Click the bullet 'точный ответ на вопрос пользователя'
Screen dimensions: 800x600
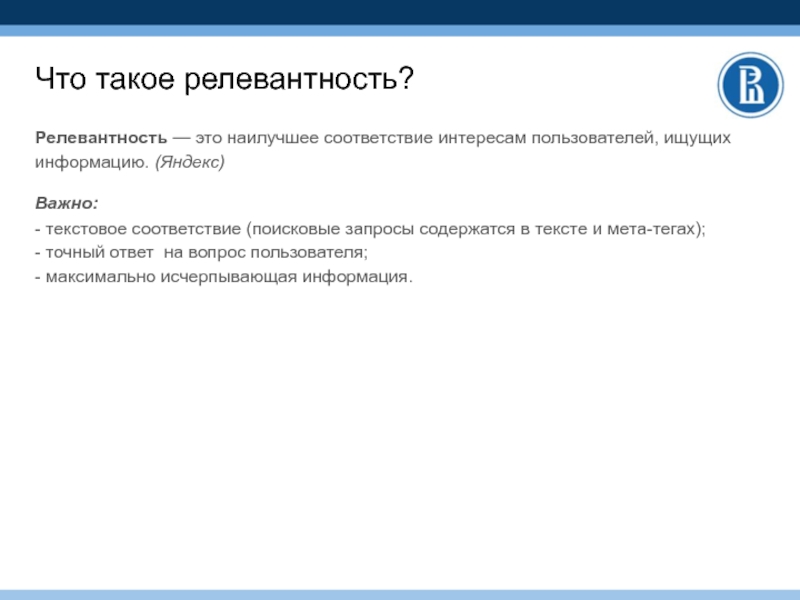coord(202,253)
